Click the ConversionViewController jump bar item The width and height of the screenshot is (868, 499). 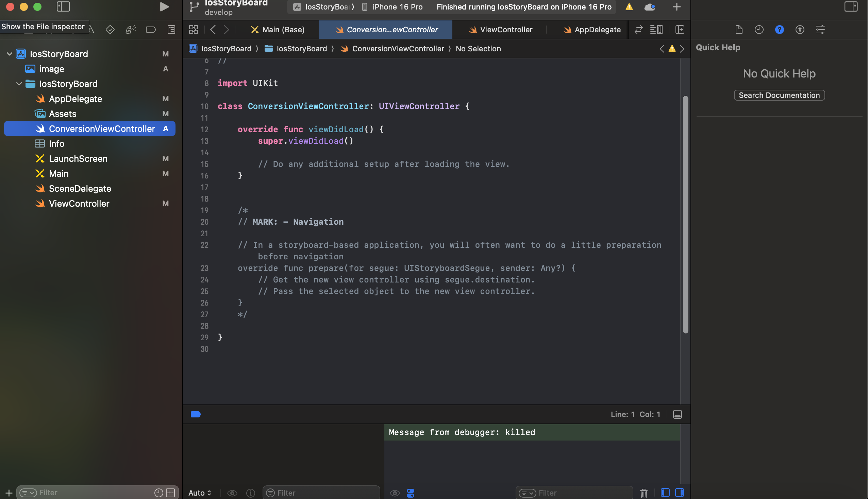393,49
